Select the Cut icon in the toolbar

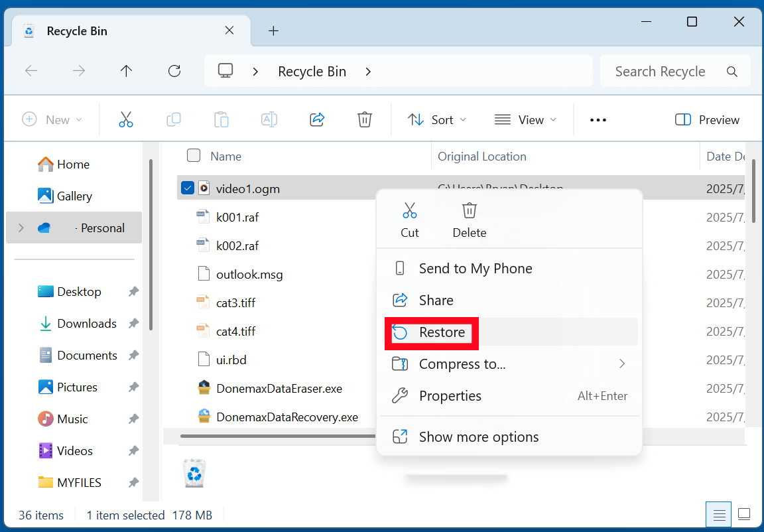pyautogui.click(x=125, y=119)
